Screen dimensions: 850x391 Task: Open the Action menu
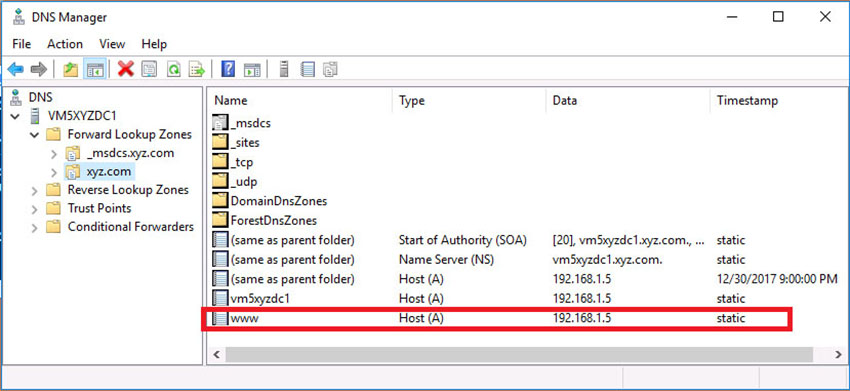point(65,44)
